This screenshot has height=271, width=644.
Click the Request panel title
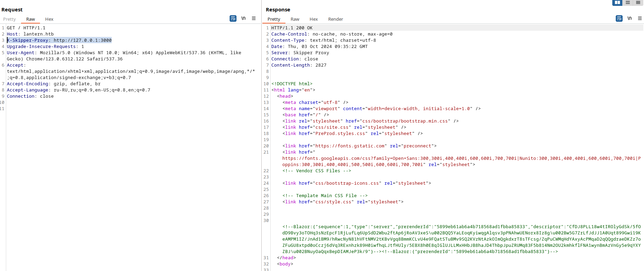point(12,10)
